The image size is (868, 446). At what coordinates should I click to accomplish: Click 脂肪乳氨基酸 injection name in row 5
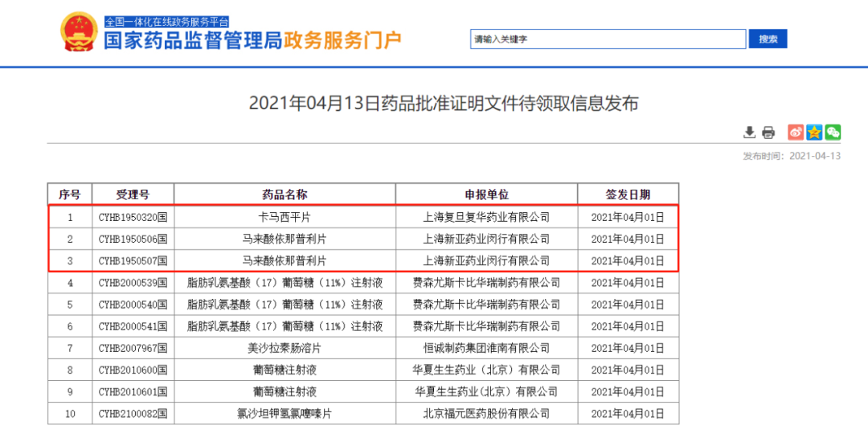pos(285,305)
